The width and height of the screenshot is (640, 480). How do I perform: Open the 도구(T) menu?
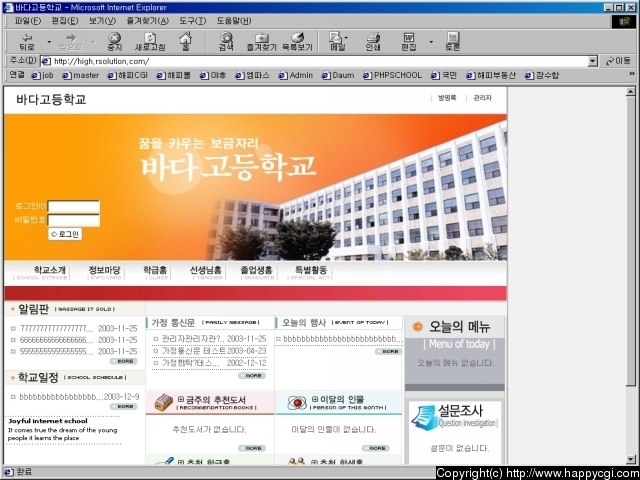point(193,21)
